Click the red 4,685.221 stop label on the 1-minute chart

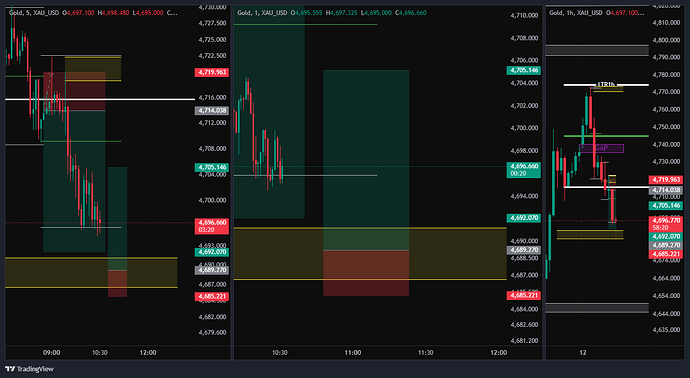click(x=524, y=295)
